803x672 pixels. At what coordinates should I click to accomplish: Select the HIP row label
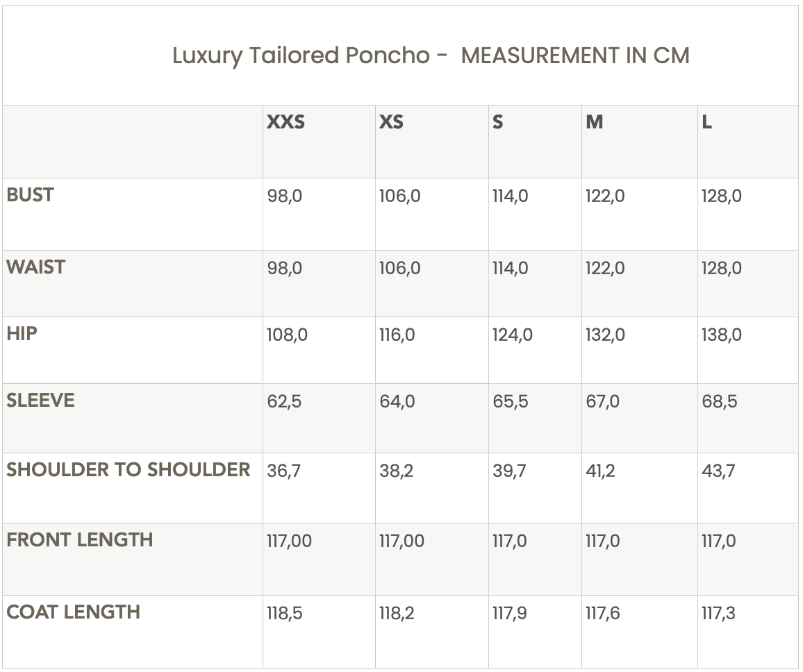(x=22, y=334)
